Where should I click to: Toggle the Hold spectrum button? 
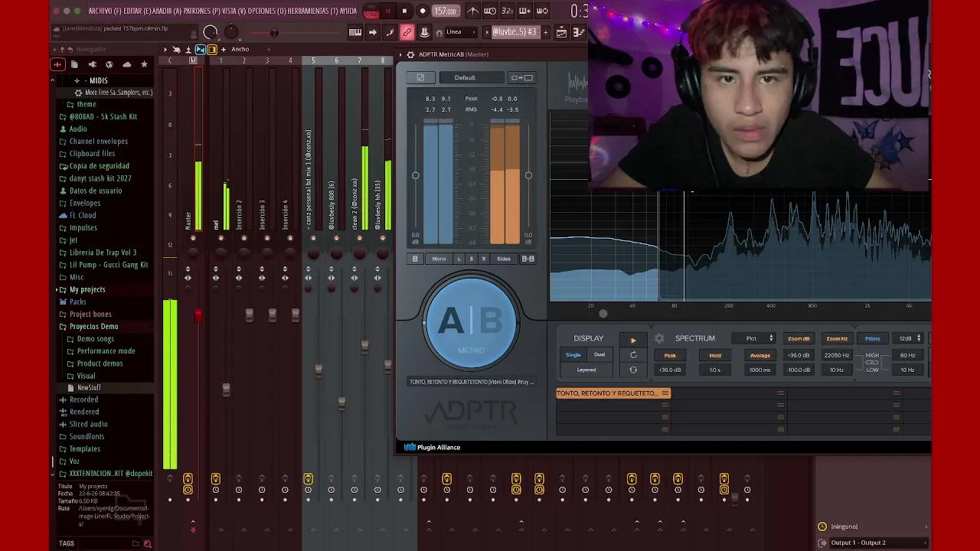(715, 355)
